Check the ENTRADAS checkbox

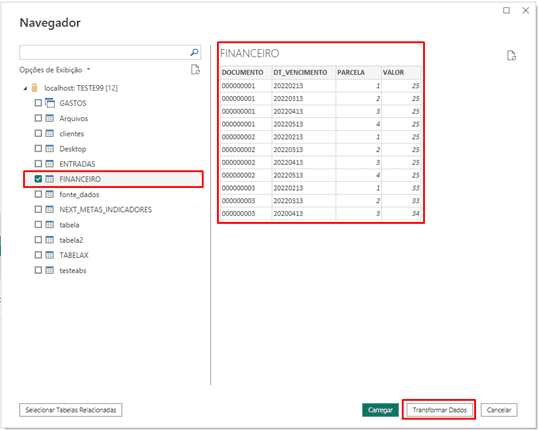[38, 164]
